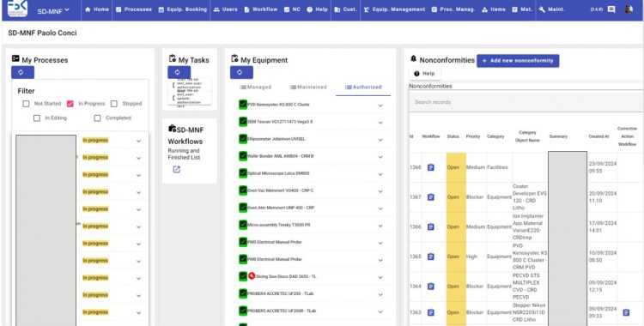Open the Equip. Booking menu
Viewport: 644px width, 326px height.
pos(182,9)
